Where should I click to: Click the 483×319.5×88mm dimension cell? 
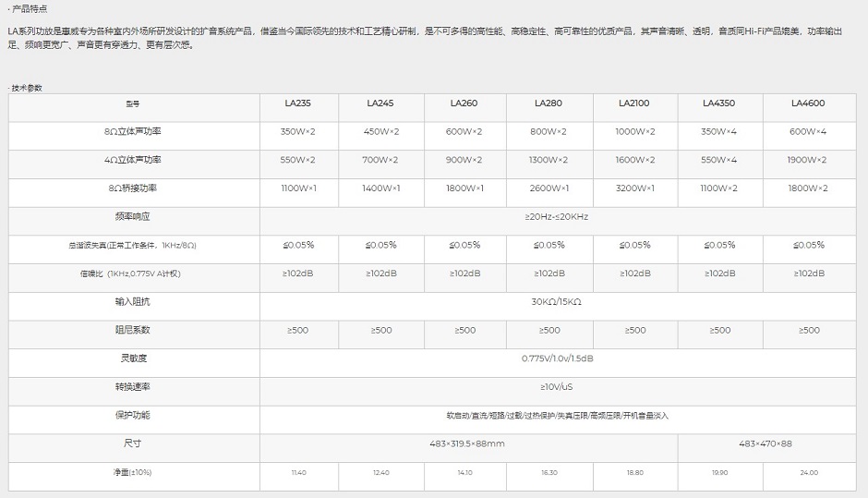click(x=470, y=443)
